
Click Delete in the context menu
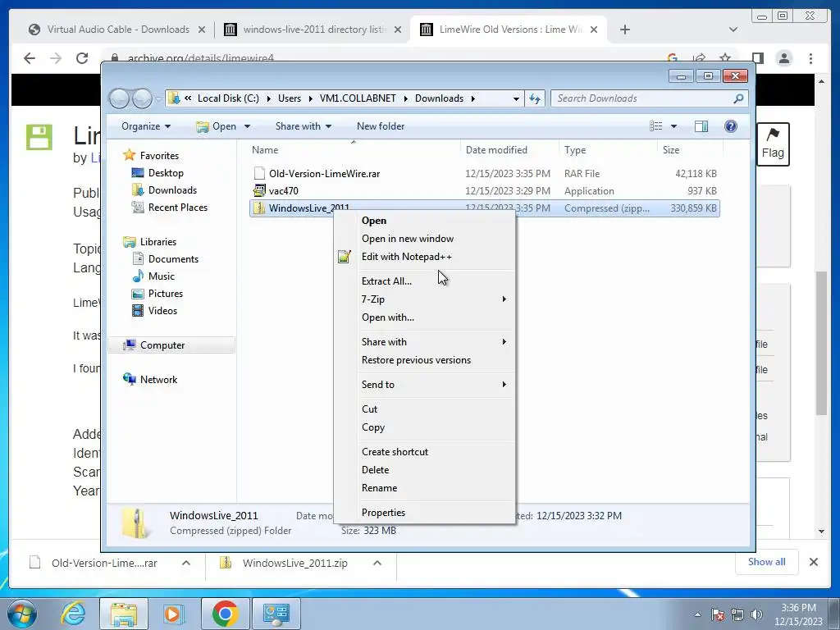pyautogui.click(x=375, y=470)
